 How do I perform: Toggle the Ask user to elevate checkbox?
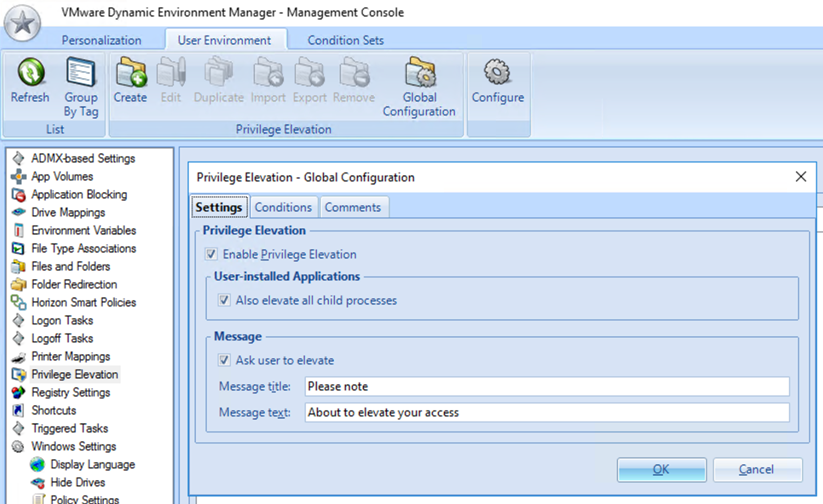224,360
